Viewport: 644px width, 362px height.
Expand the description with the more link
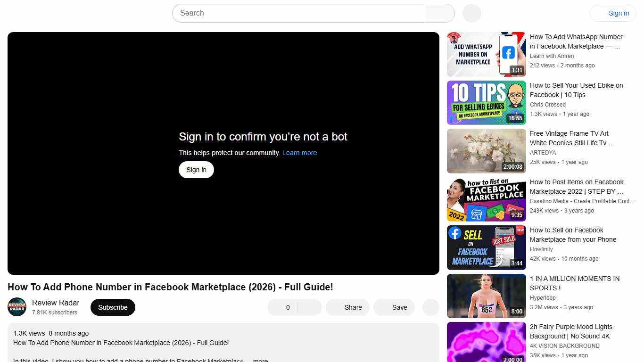(x=260, y=360)
